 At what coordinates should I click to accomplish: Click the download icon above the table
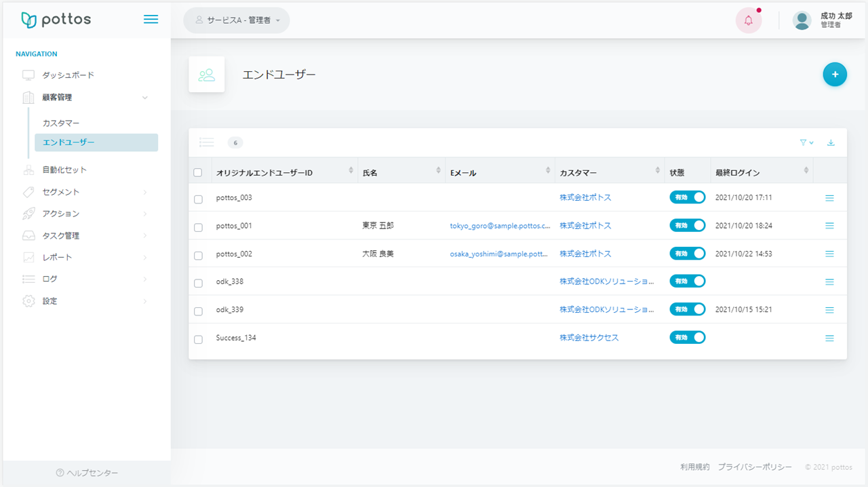[831, 142]
